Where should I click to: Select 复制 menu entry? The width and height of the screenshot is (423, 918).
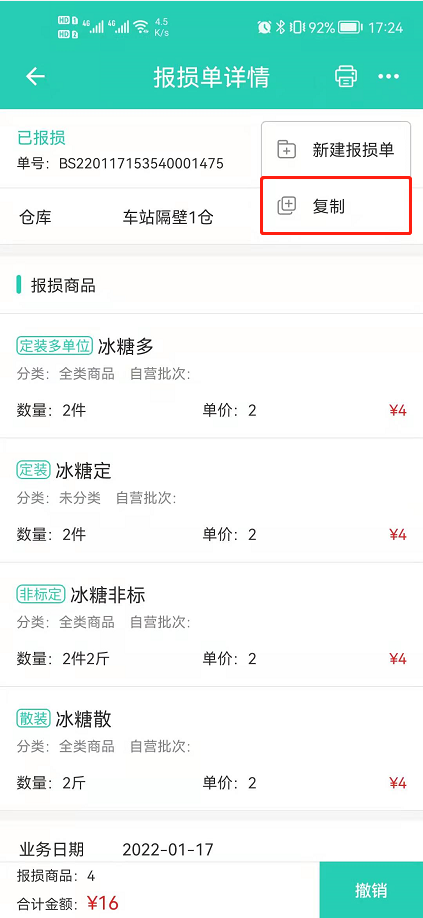336,206
